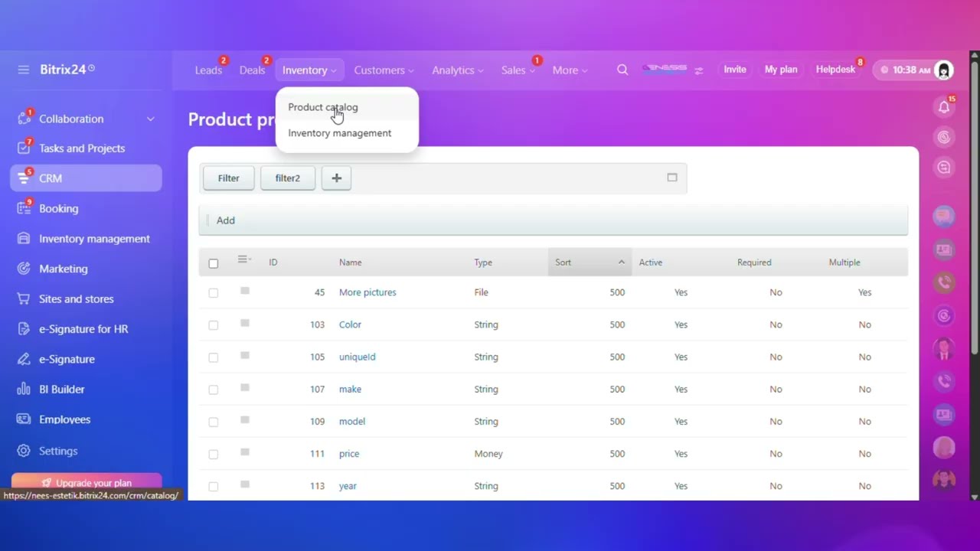Open the uniqueId property link
Viewport: 980px width, 551px height.
coord(357,357)
